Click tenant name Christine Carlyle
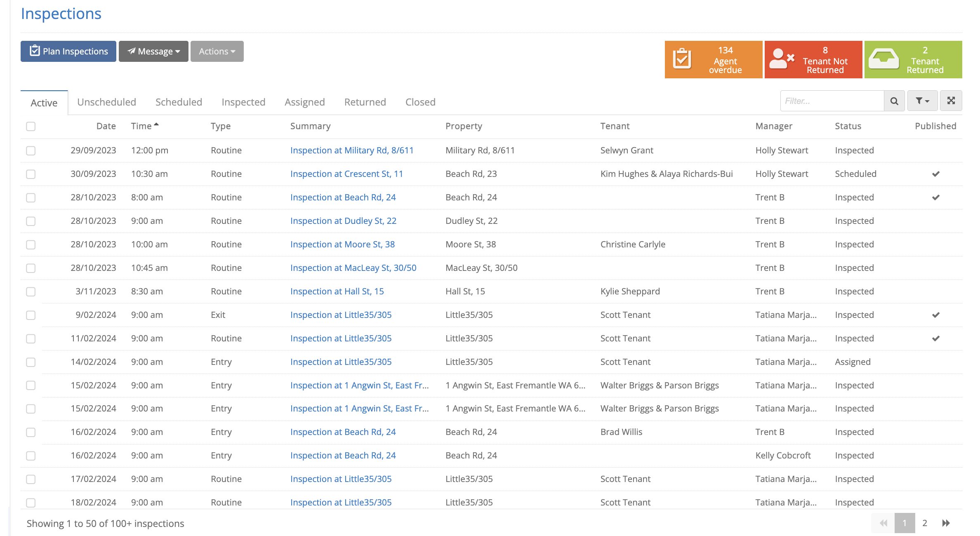 pyautogui.click(x=633, y=244)
